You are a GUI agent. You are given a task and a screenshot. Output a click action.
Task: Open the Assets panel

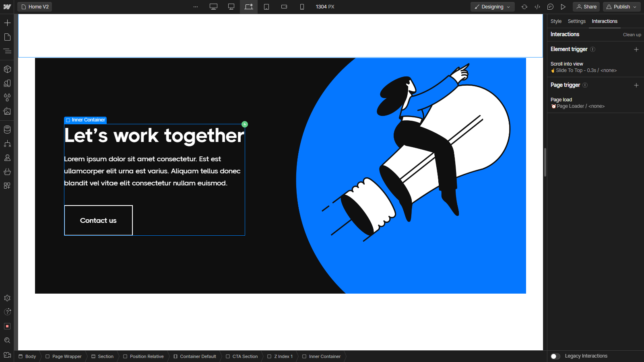click(7, 112)
